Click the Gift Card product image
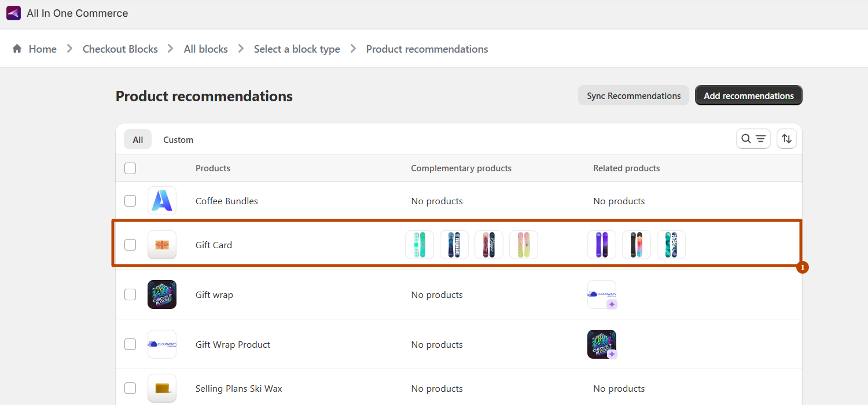 point(162,245)
